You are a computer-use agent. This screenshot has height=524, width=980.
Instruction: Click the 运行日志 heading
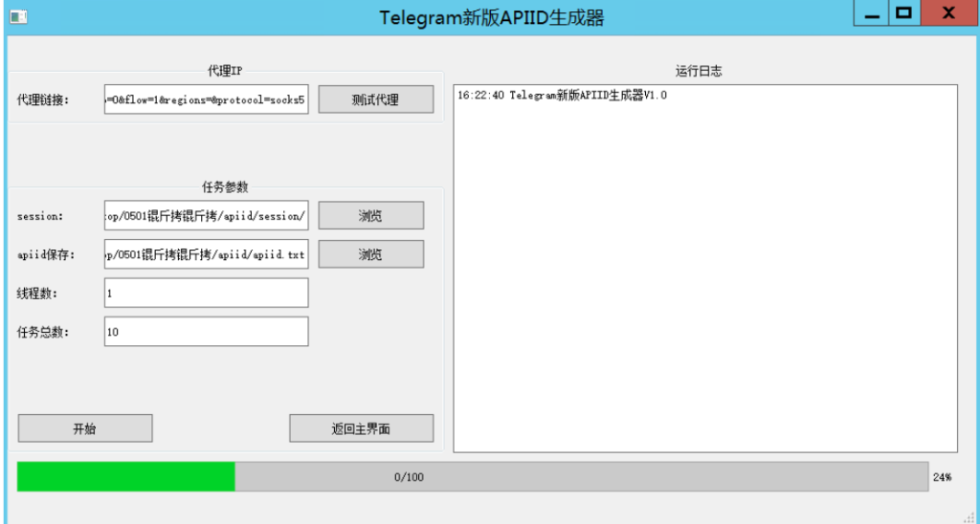click(x=699, y=71)
